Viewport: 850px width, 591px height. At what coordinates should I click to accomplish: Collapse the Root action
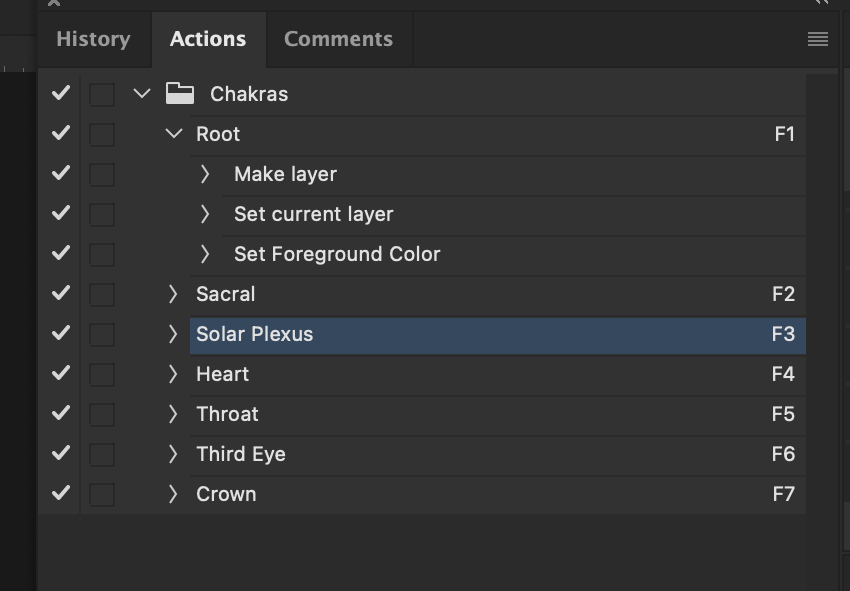175,133
